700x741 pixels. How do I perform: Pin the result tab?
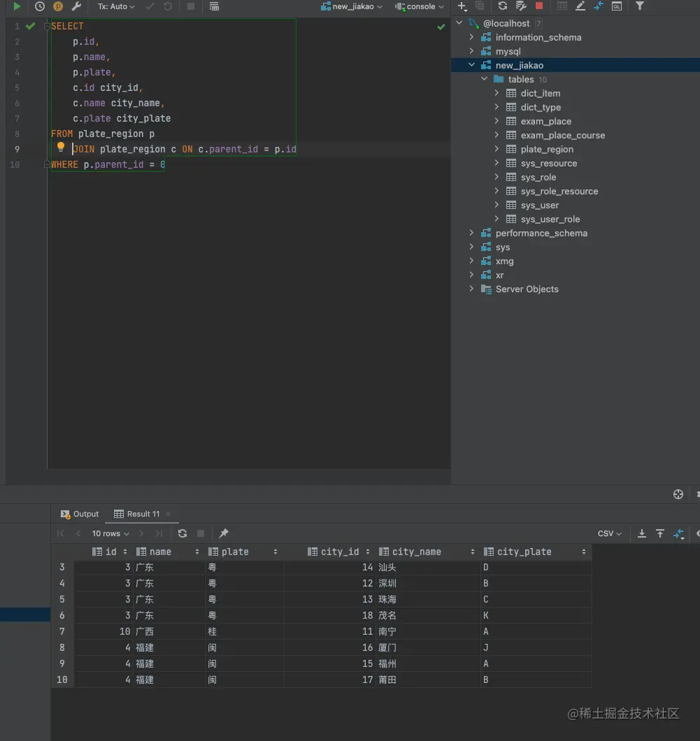(224, 533)
